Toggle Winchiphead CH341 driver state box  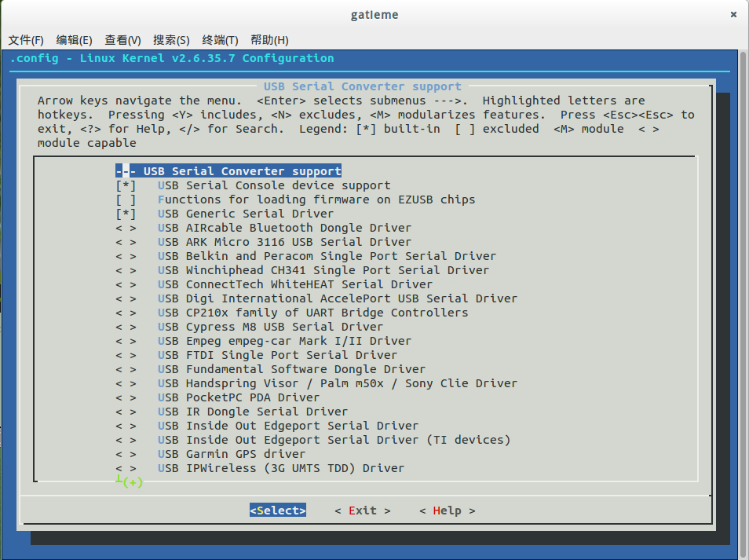pyautogui.click(x=126, y=270)
